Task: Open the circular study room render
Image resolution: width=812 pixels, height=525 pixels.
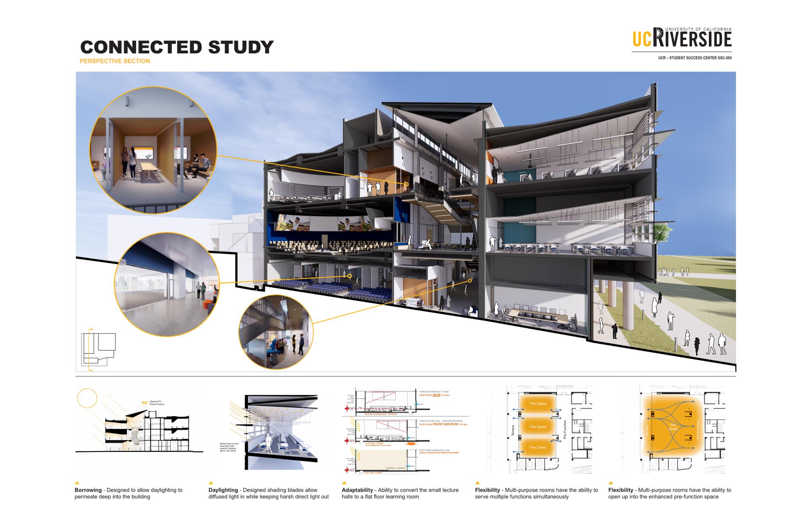Action: (x=153, y=150)
